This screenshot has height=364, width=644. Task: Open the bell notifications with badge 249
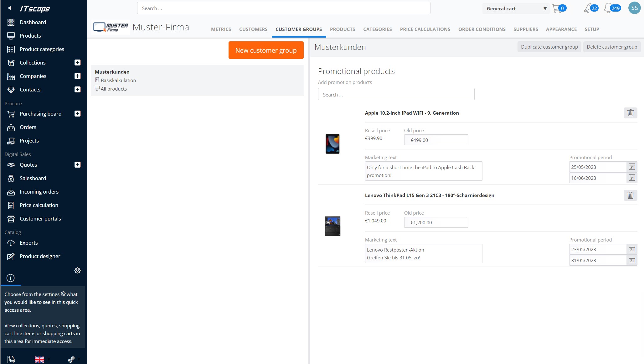click(612, 8)
